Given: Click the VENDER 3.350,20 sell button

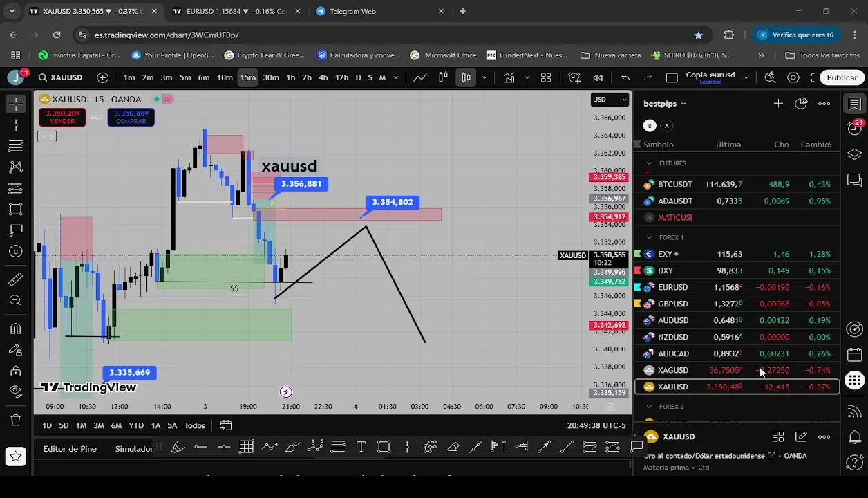Looking at the screenshot, I should [x=62, y=117].
